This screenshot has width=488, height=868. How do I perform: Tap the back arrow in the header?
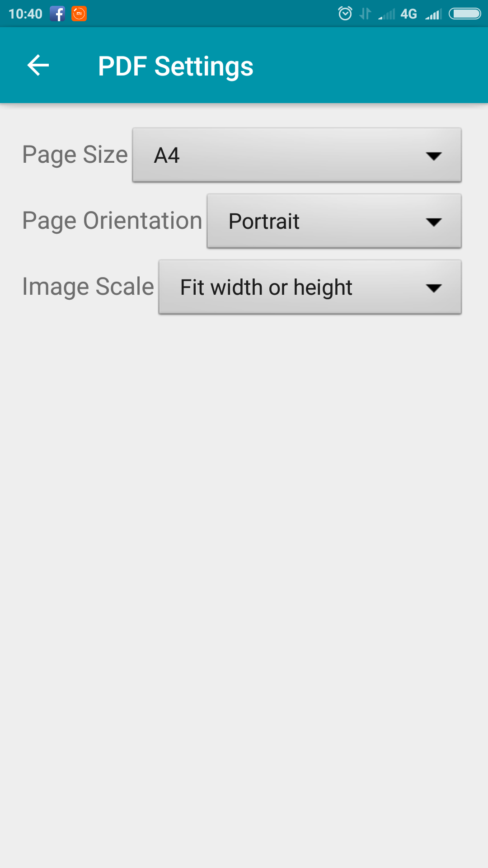[x=38, y=66]
